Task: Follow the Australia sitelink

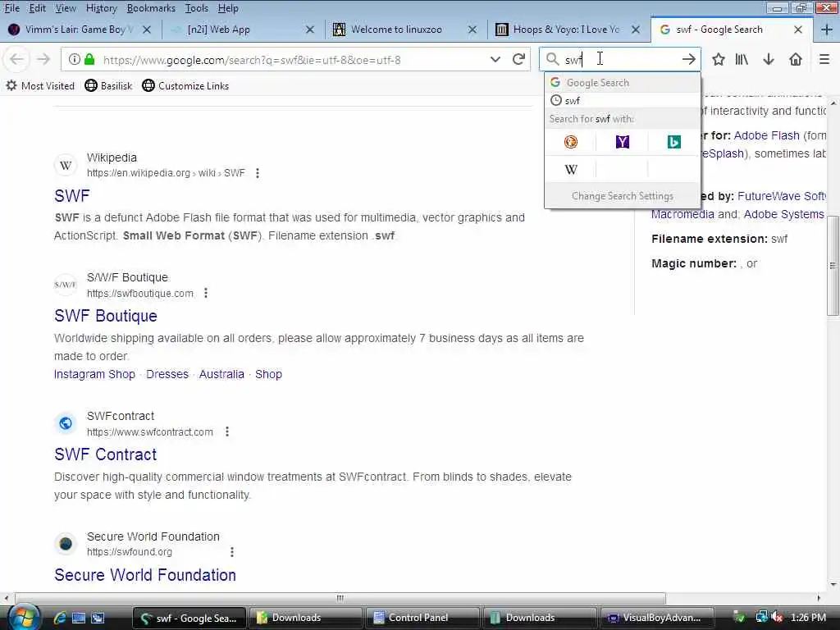Action: [221, 374]
